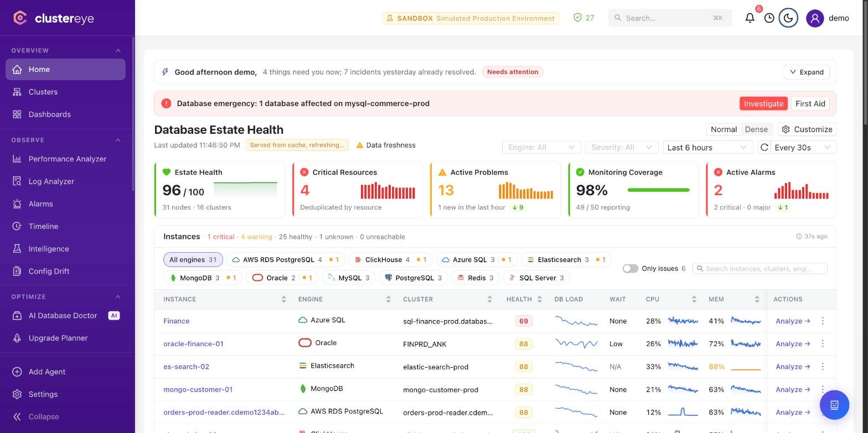Open the Log Analyzer page

pos(65,181)
